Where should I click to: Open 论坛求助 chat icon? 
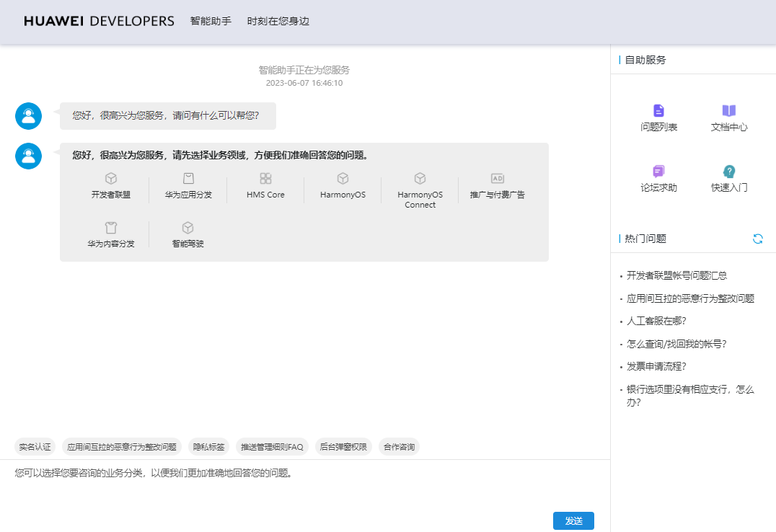coord(658,172)
